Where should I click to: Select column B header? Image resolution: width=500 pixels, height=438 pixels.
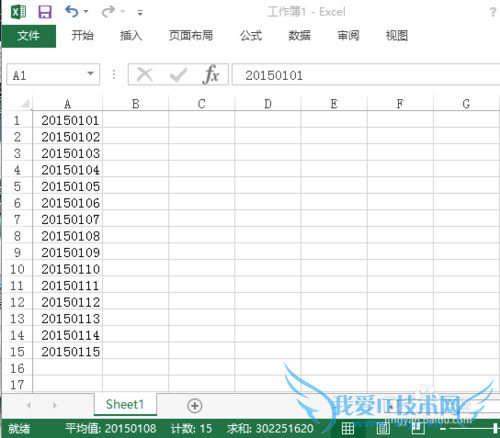pyautogui.click(x=135, y=104)
